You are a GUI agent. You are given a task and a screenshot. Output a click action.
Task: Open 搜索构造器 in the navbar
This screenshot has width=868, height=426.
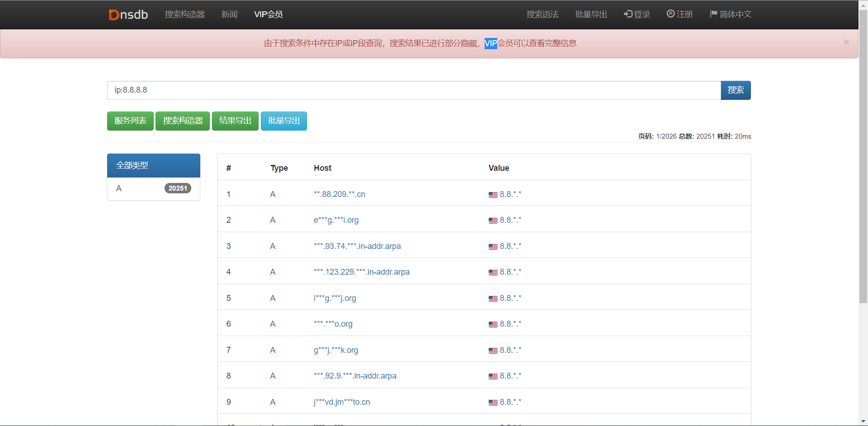185,14
